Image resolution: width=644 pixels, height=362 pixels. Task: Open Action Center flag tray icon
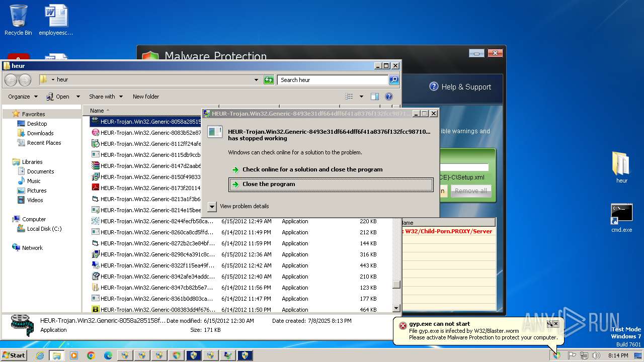pyautogui.click(x=572, y=355)
